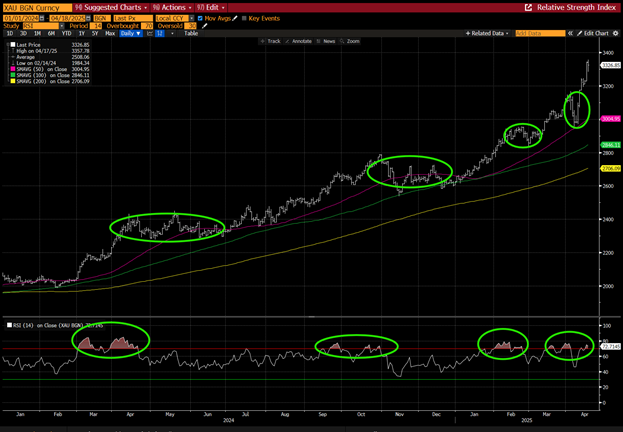Click the pencil icon after Oversold field
This screenshot has width=623, height=432.
205,26
